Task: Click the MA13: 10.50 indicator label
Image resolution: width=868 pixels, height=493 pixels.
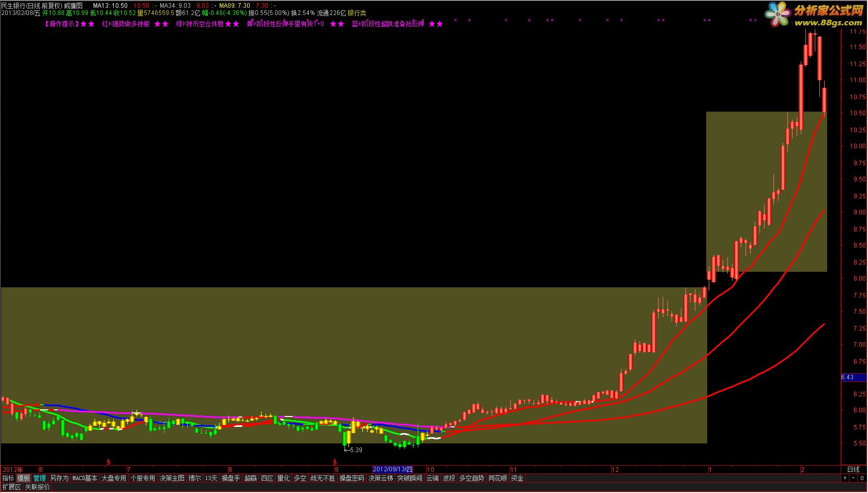Action: tap(110, 6)
